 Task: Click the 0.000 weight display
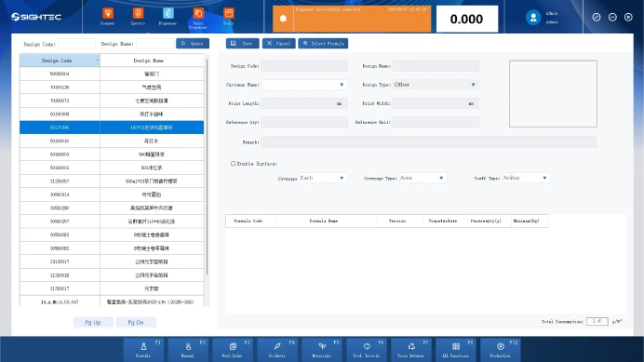point(467,19)
